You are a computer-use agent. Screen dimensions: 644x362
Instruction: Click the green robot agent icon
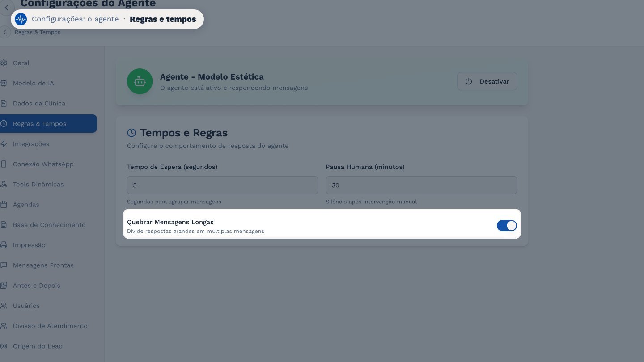coord(140,81)
